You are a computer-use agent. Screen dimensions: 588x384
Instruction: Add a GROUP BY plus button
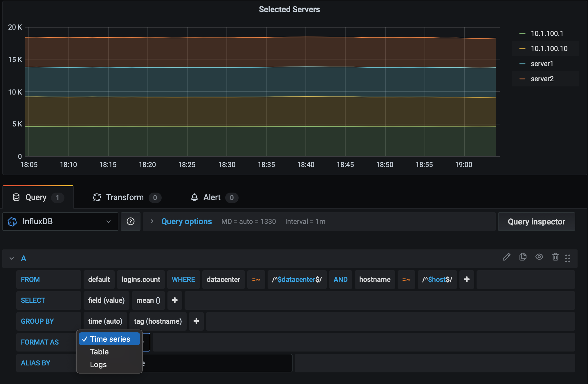(x=196, y=321)
